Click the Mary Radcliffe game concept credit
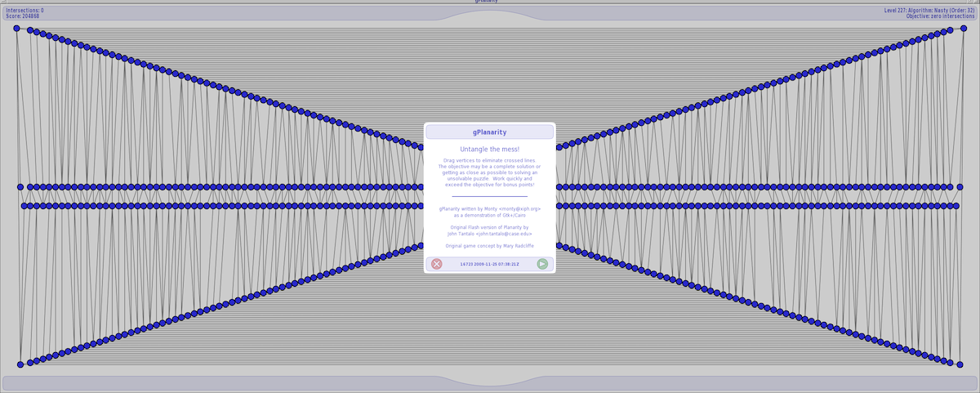The height and width of the screenshot is (393, 980). click(x=489, y=246)
